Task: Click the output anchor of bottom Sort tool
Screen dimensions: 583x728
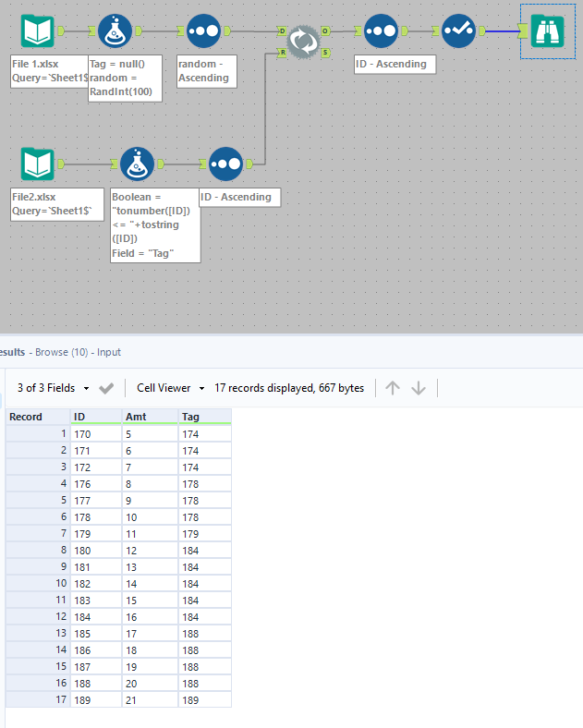Action: [x=249, y=164]
